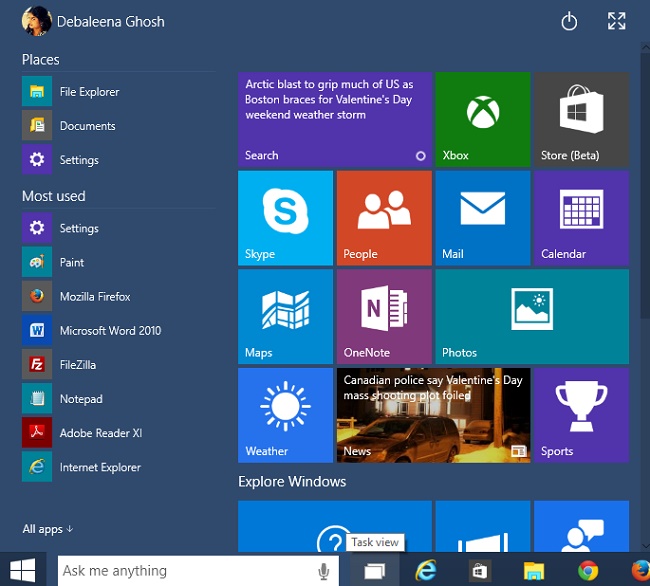Viewport: 650px width, 586px height.
Task: Open the Weather tile
Action: tap(285, 415)
